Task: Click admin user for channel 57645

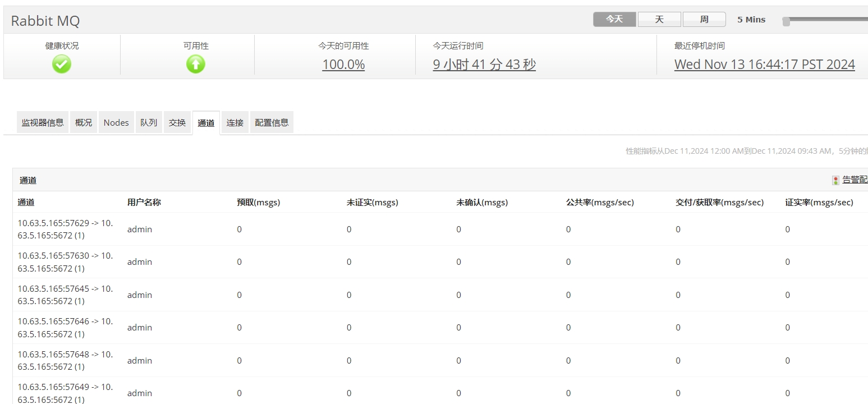Action: (140, 295)
